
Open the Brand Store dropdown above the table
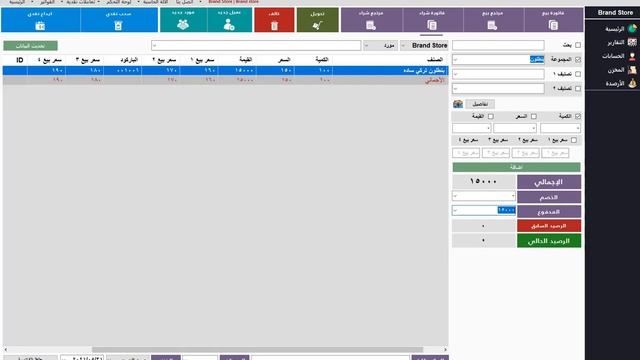point(424,45)
